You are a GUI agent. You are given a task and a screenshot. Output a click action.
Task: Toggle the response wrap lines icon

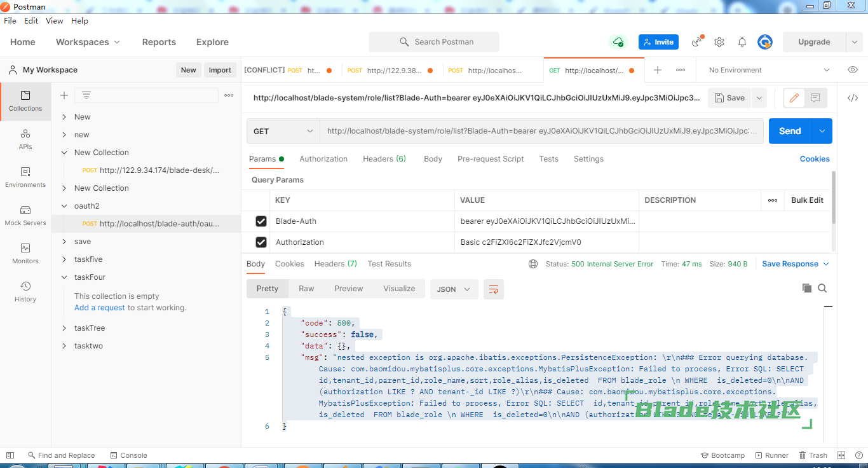(x=494, y=289)
